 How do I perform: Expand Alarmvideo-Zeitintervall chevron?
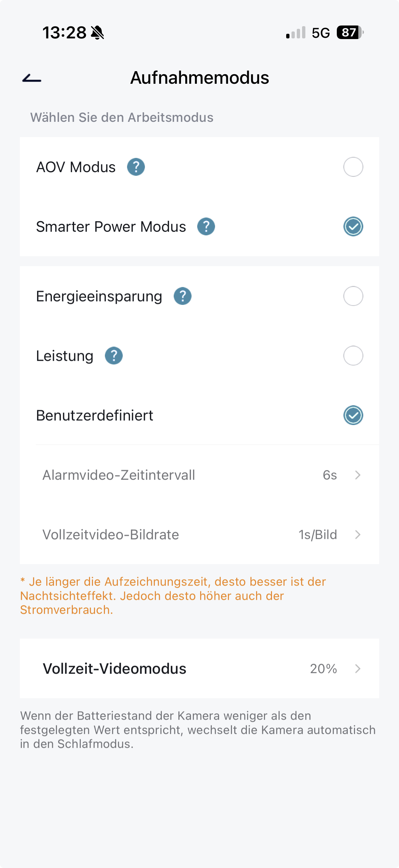tap(358, 475)
